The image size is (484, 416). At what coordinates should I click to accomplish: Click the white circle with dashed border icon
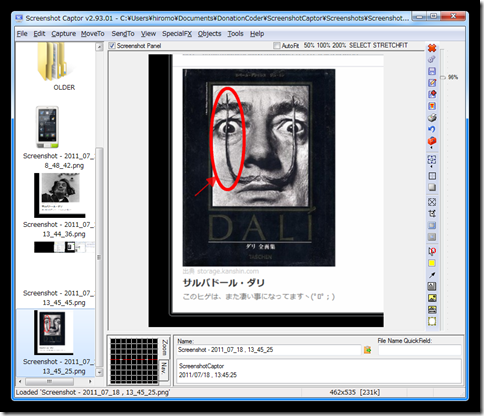(x=432, y=321)
